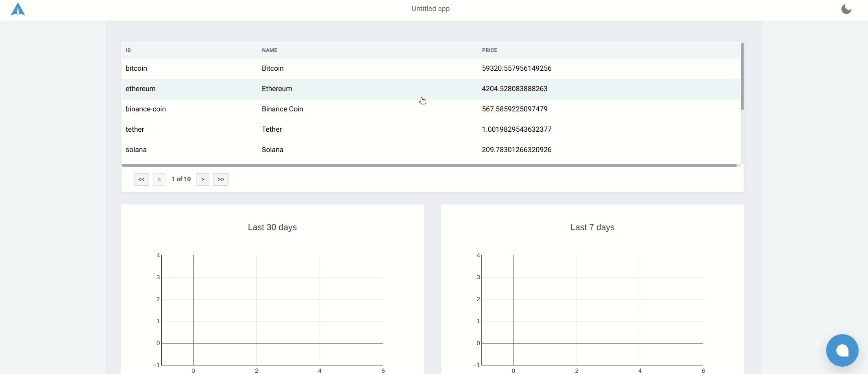Viewport: 868px width, 374px height.
Task: Click the price 1.0019829543632377
Action: point(517,129)
